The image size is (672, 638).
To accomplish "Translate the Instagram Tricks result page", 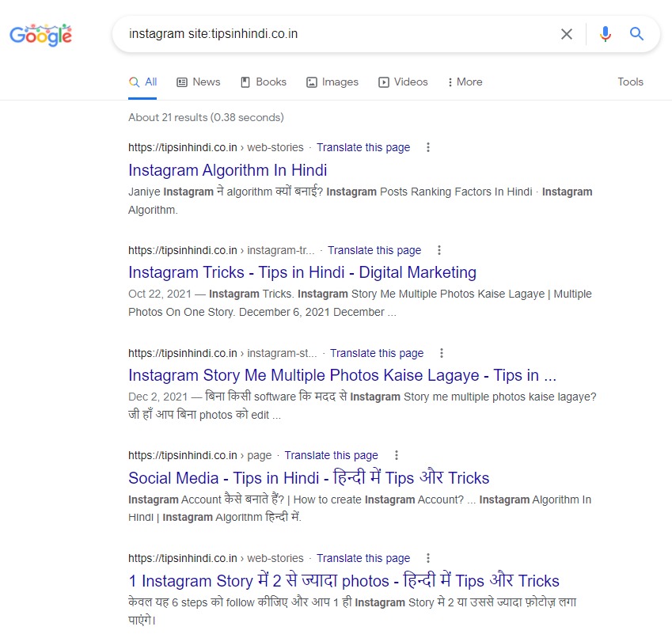I will [374, 250].
